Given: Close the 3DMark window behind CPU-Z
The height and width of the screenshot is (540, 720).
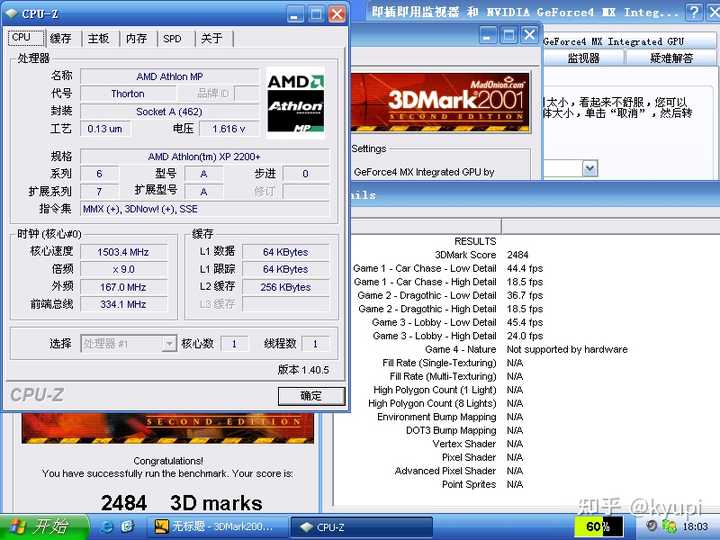Looking at the screenshot, I should (529, 35).
